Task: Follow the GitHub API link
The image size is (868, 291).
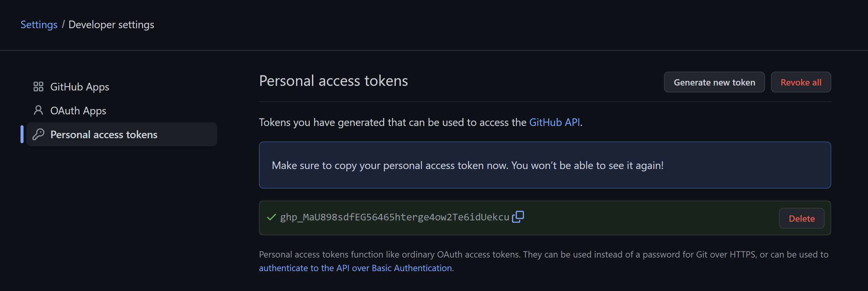Action: tap(554, 122)
